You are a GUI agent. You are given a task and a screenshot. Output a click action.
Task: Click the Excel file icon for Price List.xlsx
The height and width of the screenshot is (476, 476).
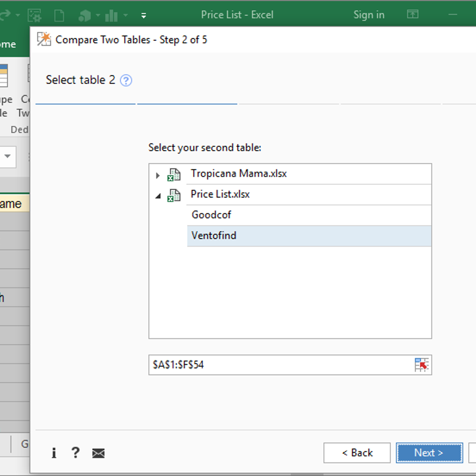click(x=174, y=195)
